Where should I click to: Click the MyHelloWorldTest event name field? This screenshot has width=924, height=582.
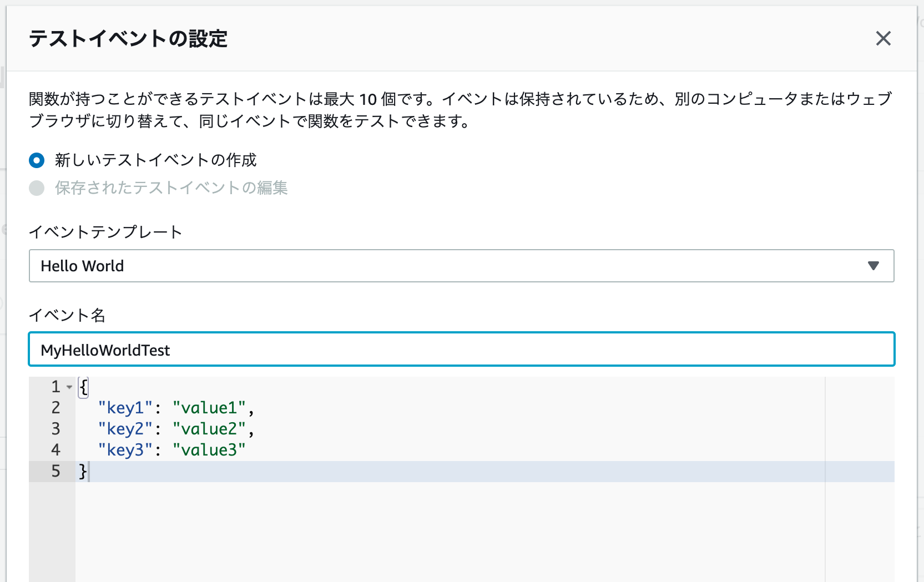click(461, 350)
